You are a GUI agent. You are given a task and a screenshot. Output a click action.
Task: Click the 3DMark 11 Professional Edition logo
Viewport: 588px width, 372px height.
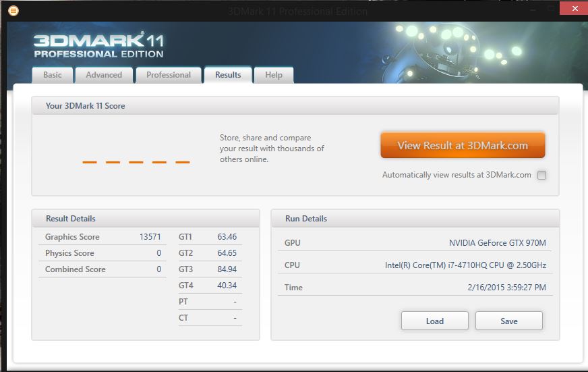tap(98, 45)
